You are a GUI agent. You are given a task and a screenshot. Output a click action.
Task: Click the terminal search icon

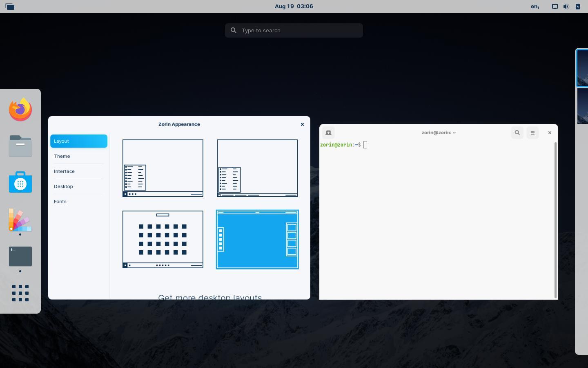pos(517,133)
